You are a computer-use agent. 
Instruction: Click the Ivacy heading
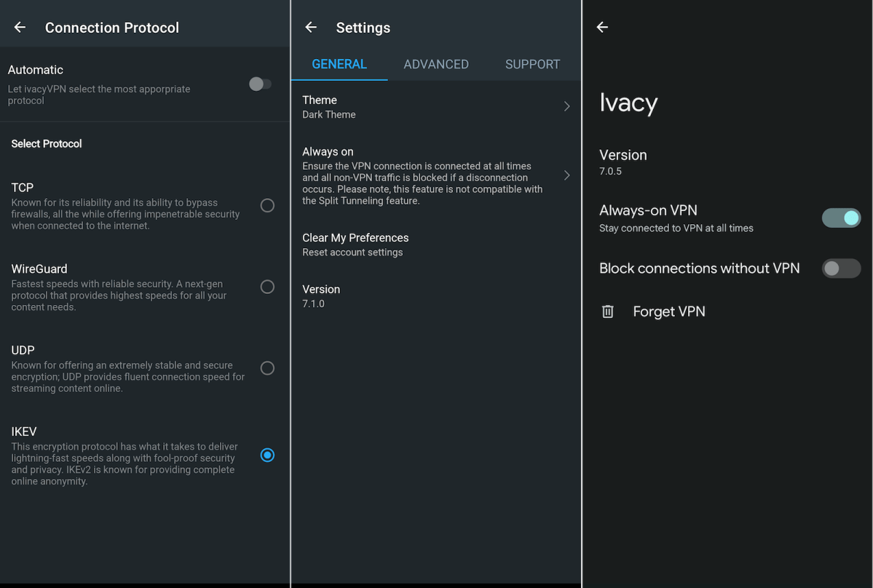(628, 103)
